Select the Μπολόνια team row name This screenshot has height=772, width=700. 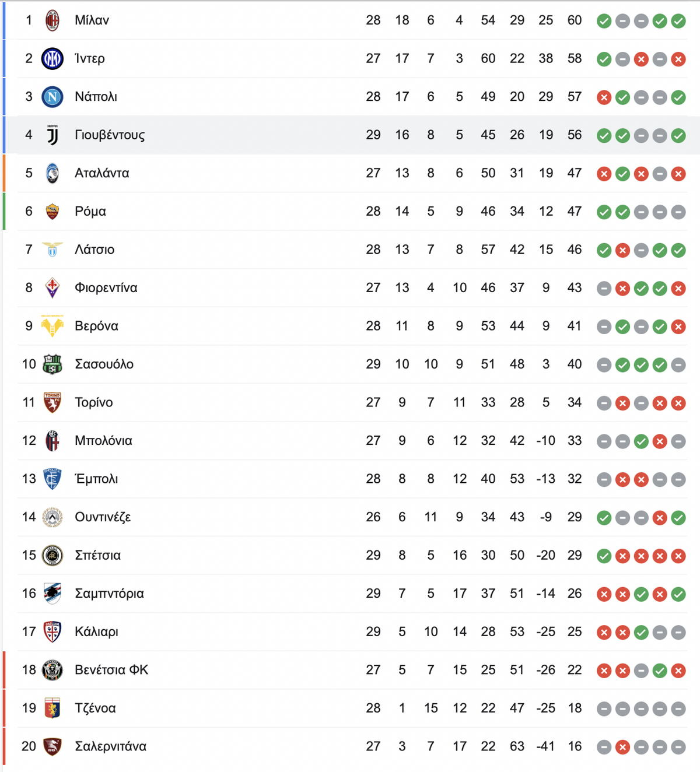[x=103, y=441]
